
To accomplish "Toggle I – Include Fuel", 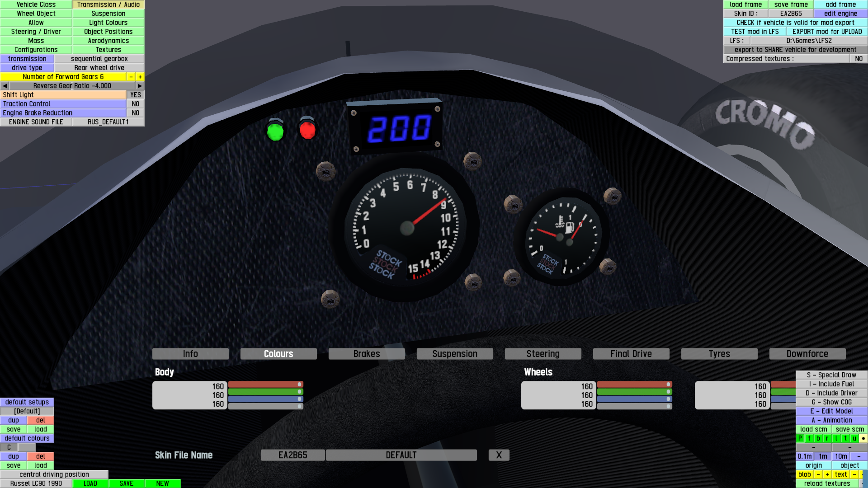I will 832,384.
